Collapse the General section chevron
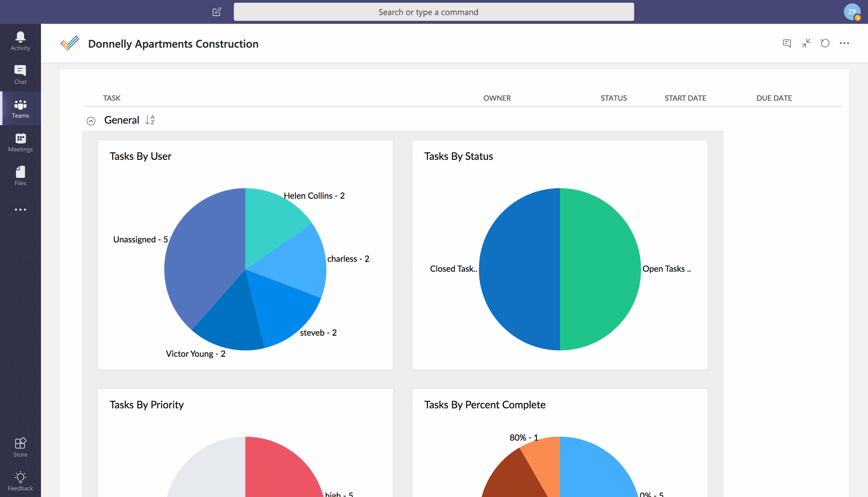 tap(91, 121)
